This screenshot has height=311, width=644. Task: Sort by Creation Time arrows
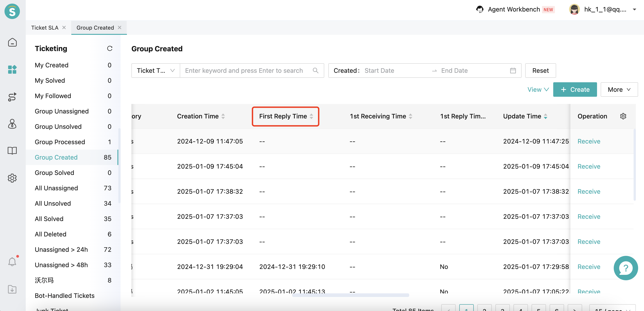[x=223, y=116]
